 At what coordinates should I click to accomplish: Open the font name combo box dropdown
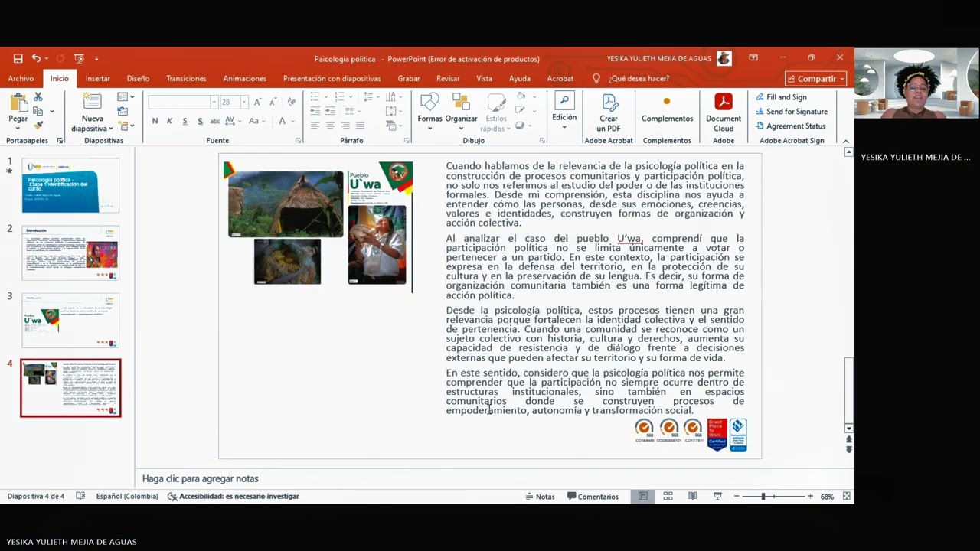click(214, 102)
